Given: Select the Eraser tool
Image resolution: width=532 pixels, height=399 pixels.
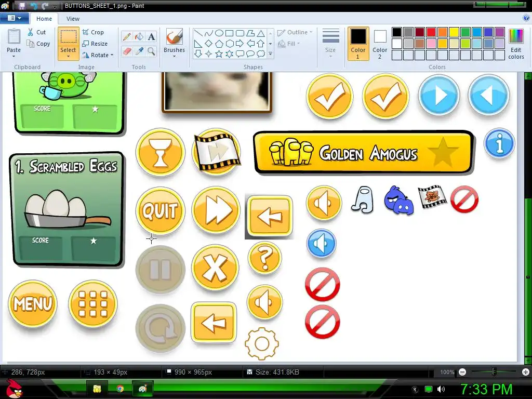Looking at the screenshot, I should coord(127,51).
